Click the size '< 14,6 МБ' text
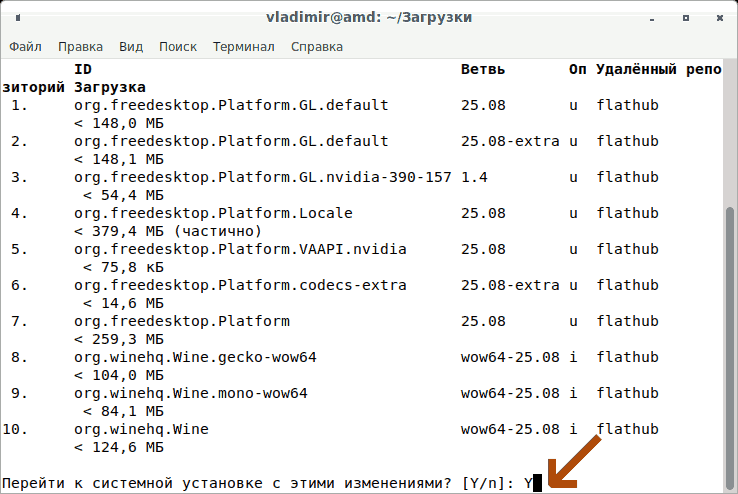The height and width of the screenshot is (494, 738). 123,303
